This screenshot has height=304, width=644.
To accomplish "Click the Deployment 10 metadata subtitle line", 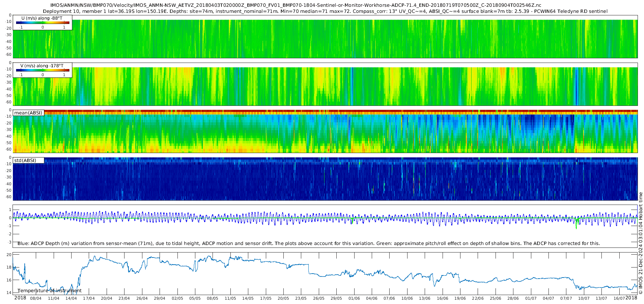I will click(x=325, y=11).
